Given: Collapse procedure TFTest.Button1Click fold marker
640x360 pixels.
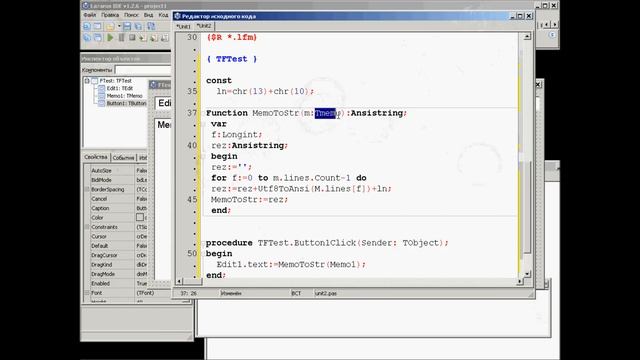Looking at the screenshot, I should pos(203,243).
